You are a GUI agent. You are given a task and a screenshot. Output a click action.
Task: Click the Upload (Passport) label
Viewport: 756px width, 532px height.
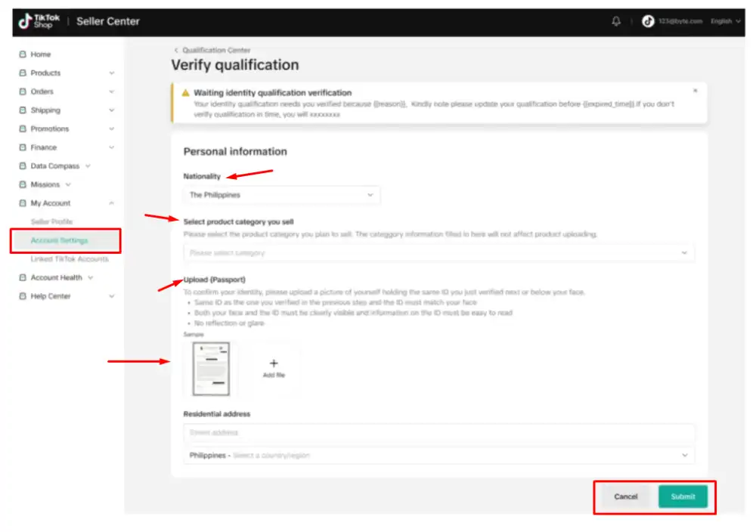215,280
